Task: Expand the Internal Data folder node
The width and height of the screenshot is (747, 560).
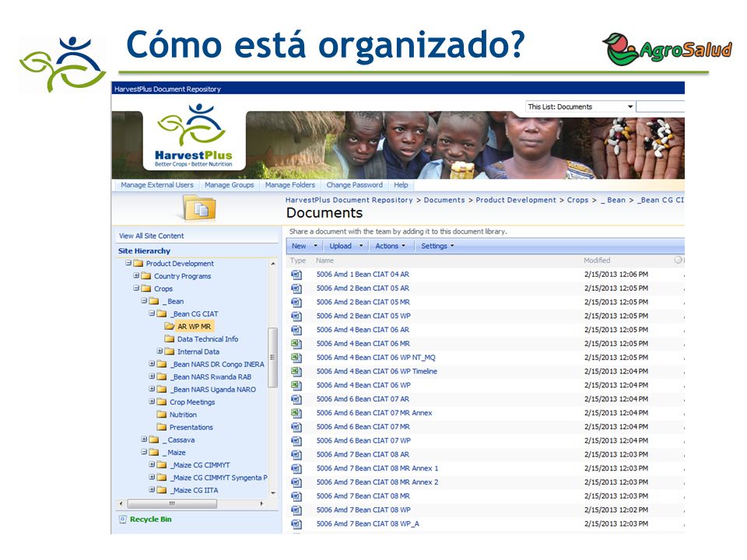Action: click(160, 351)
